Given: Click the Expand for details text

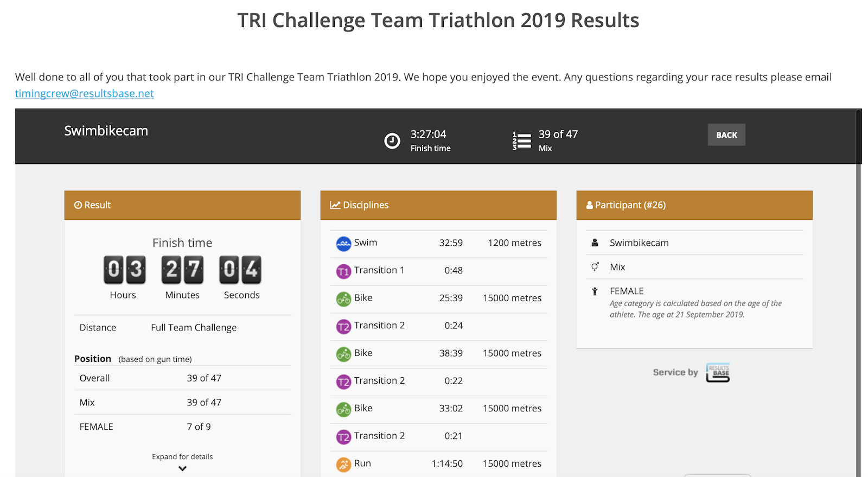Looking at the screenshot, I should [182, 457].
